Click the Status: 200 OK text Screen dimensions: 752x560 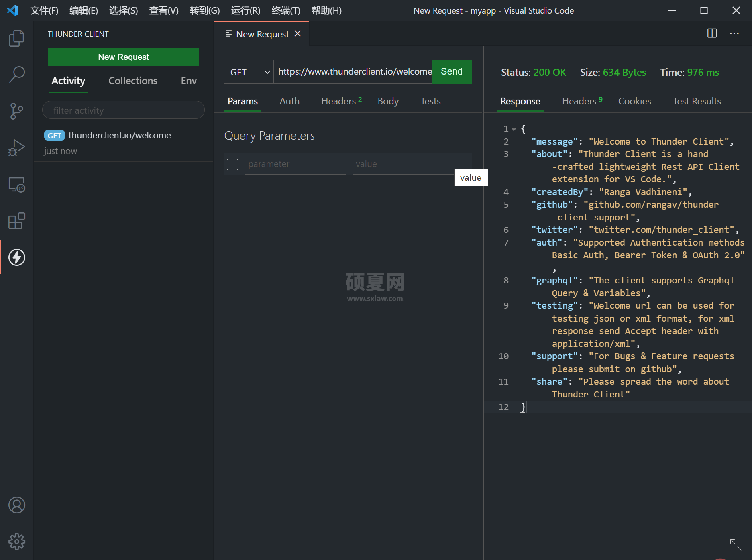[x=533, y=73]
